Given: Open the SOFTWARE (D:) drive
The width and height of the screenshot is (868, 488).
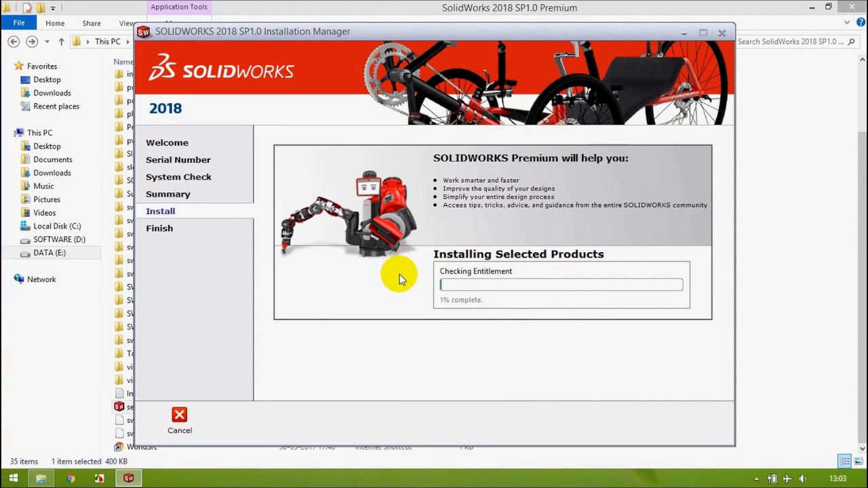Looking at the screenshot, I should click(x=59, y=239).
